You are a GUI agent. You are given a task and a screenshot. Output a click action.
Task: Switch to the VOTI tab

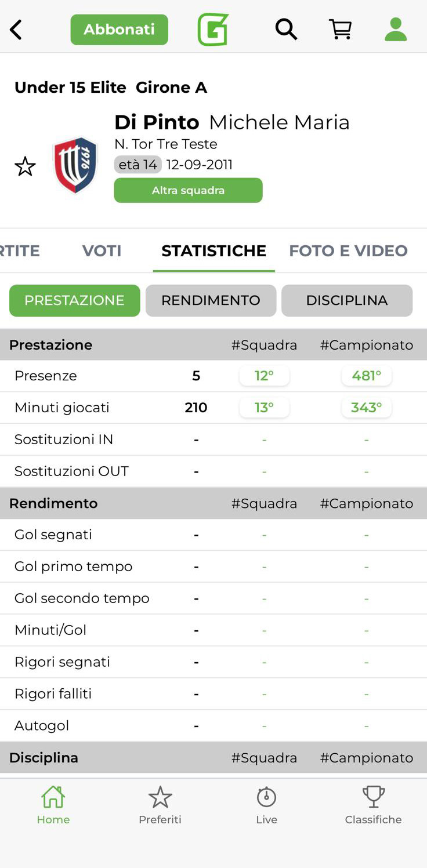point(102,250)
